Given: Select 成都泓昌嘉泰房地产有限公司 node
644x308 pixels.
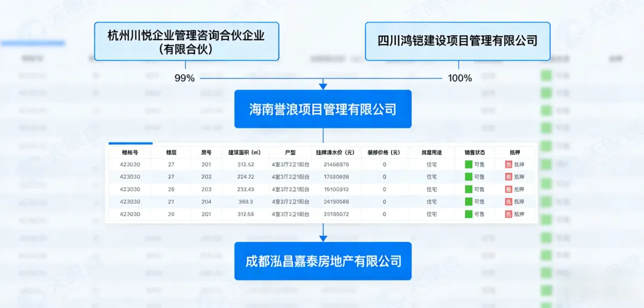Looking at the screenshot, I should click(x=323, y=261).
